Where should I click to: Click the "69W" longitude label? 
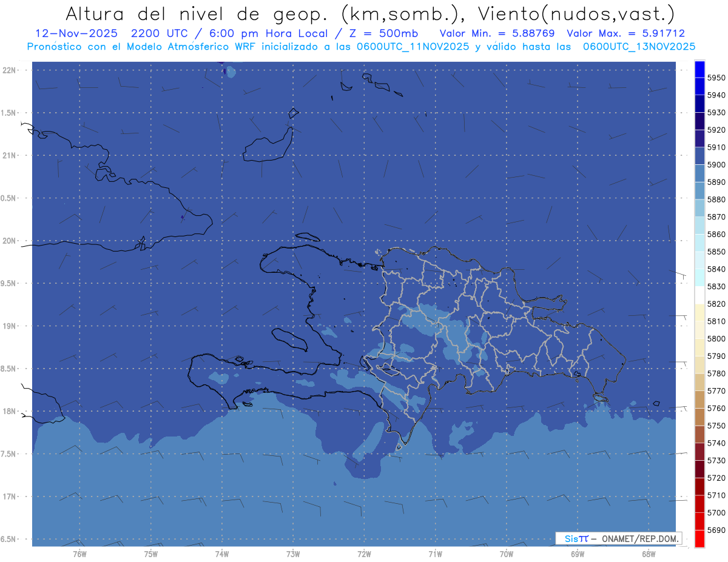coord(578,553)
